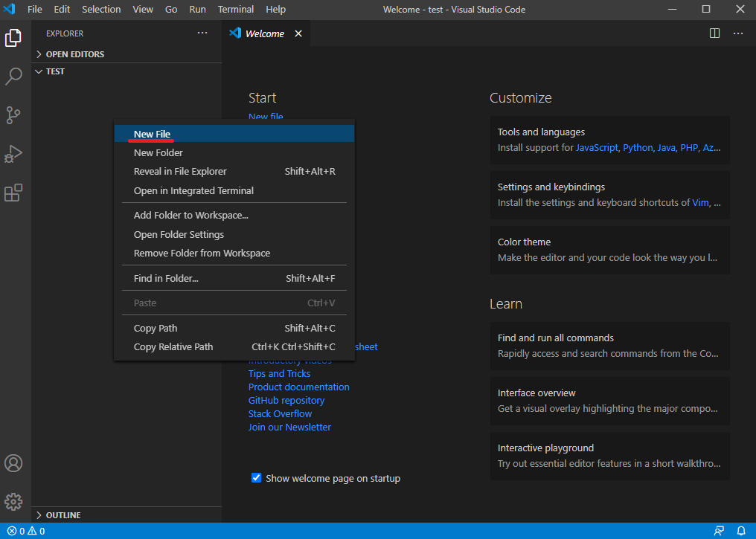
Task: Expand the Open Editors section
Action: [126, 54]
